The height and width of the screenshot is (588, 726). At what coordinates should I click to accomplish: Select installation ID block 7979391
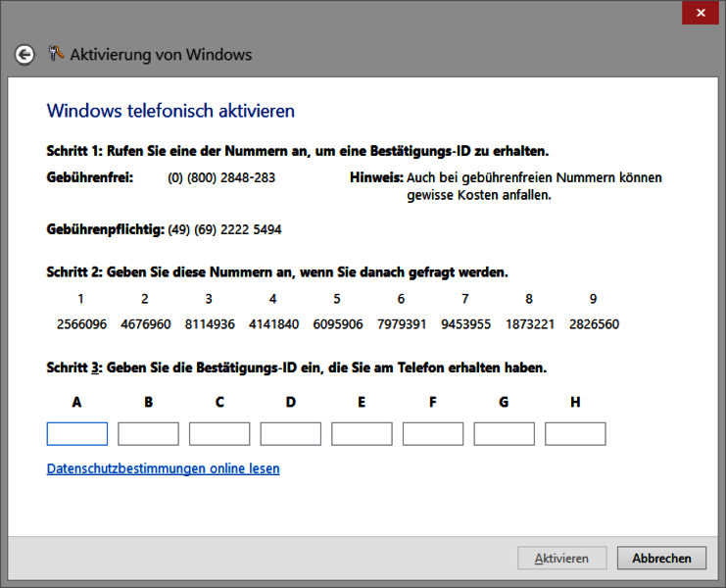402,324
